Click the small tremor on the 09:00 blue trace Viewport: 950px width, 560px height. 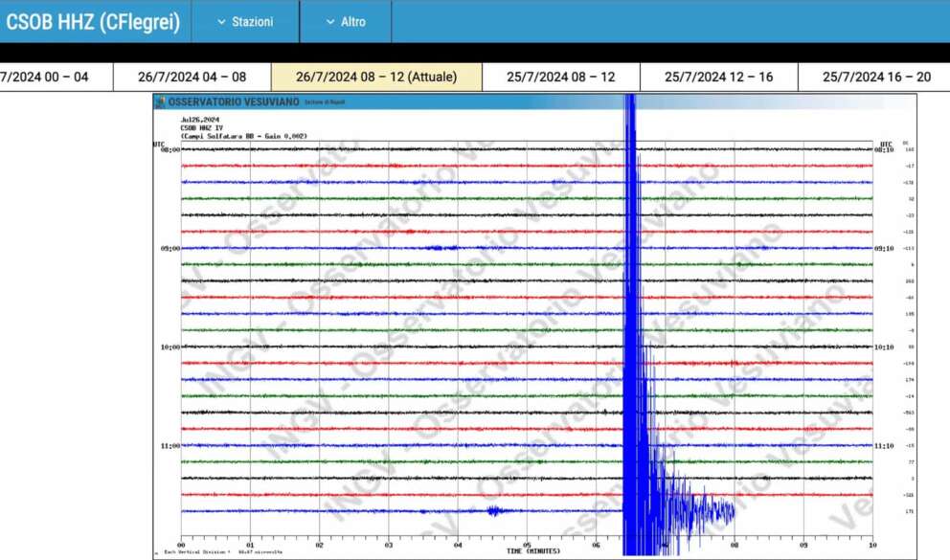(x=441, y=248)
